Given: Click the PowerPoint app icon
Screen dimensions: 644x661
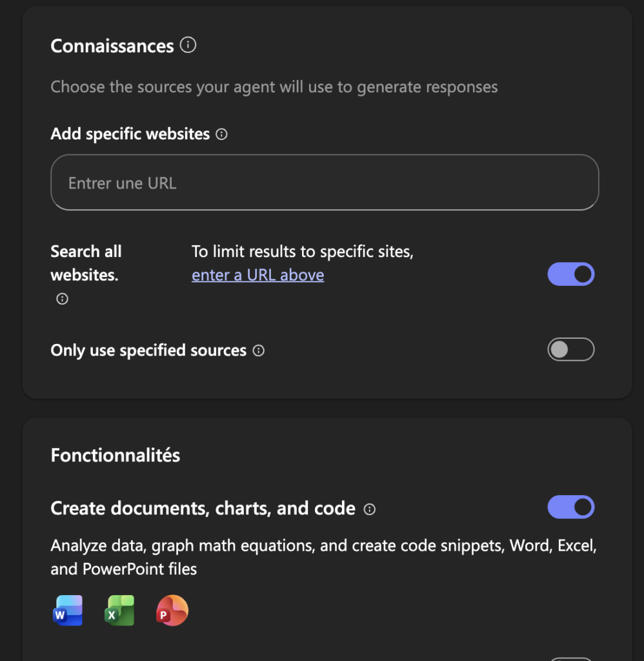Looking at the screenshot, I should tap(172, 610).
